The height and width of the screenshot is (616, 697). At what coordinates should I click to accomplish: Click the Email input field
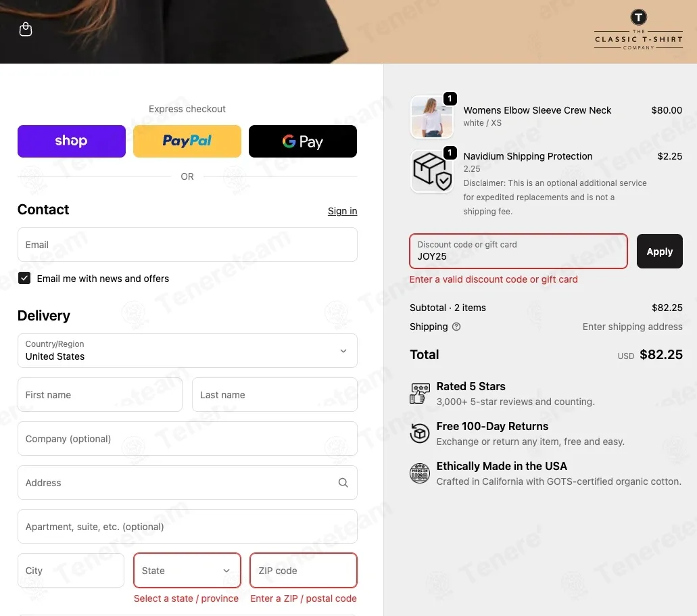pyautogui.click(x=187, y=245)
